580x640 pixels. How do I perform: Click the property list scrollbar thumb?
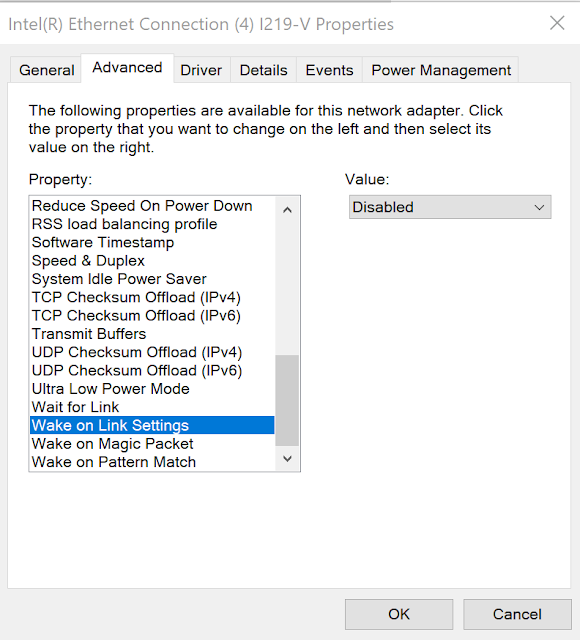coord(287,400)
